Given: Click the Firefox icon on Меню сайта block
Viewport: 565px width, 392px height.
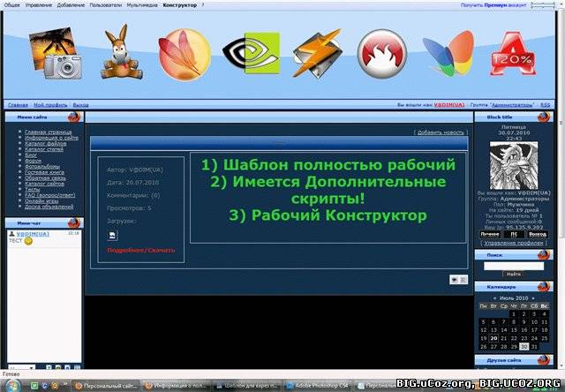Looking at the screenshot, I should coord(74,117).
